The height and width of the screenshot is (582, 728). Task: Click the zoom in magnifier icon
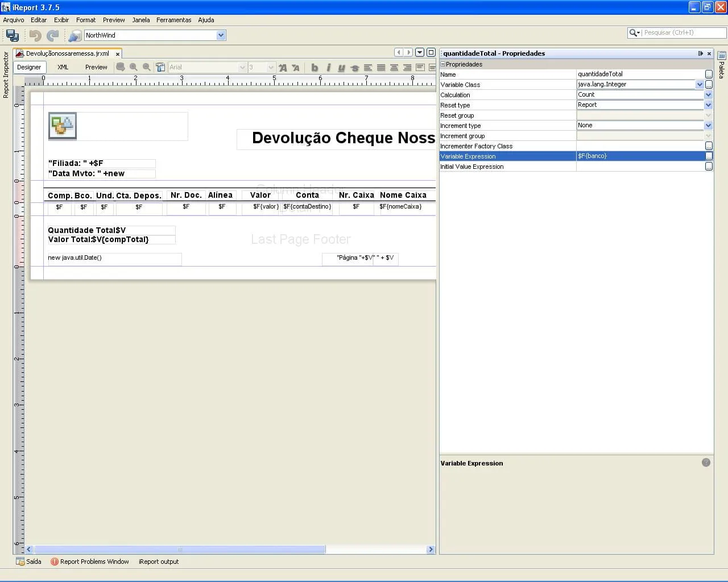click(x=134, y=67)
